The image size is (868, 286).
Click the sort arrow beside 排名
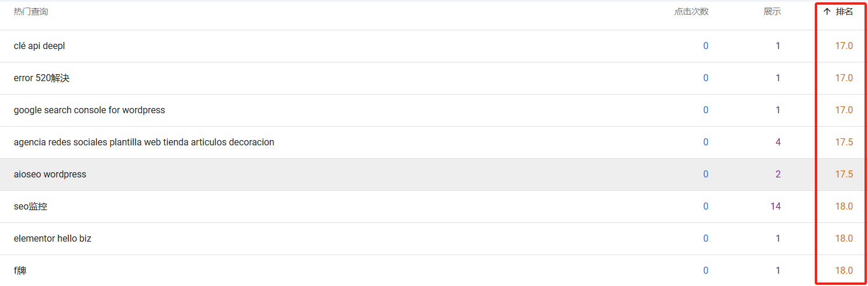tap(826, 12)
